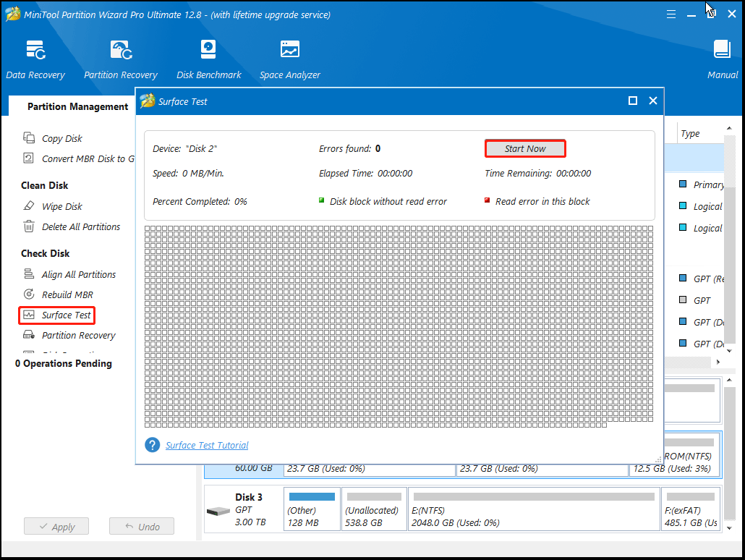The width and height of the screenshot is (745, 560).
Task: Click the Copy Disk icon
Action: (29, 138)
